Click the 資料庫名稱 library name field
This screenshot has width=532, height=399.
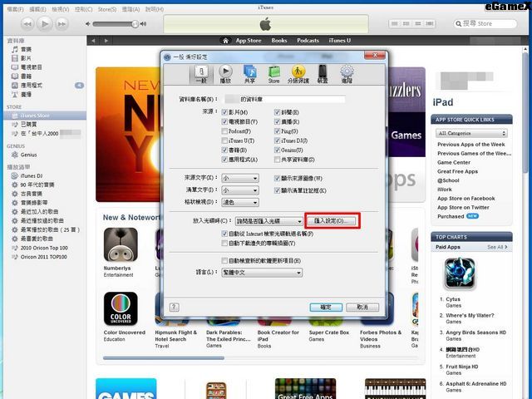click(284, 99)
